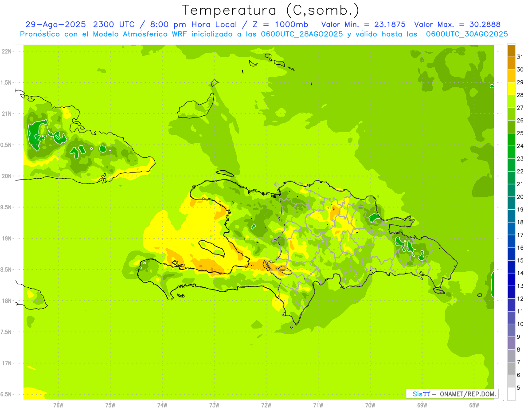Click the purple swatch between 9 and 10
Screen dimensions: 532x411
point(511,330)
